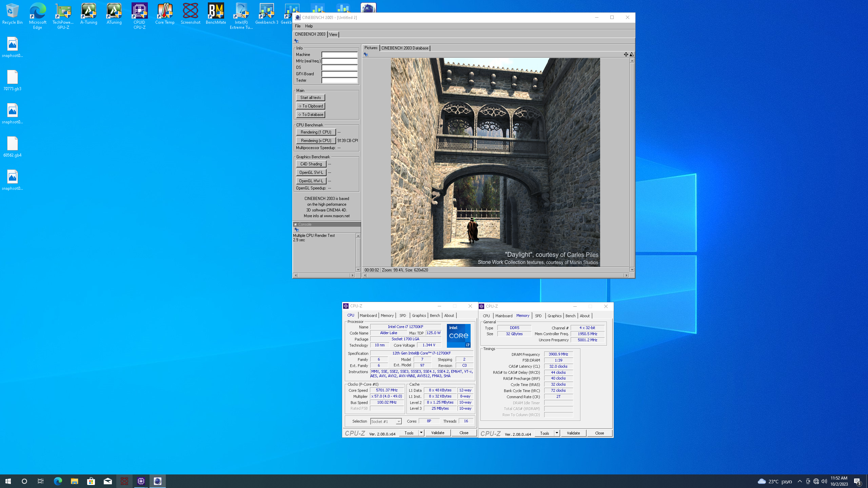This screenshot has width=868, height=488.
Task: Click the rendered Daylight image
Action: pyautogui.click(x=495, y=162)
